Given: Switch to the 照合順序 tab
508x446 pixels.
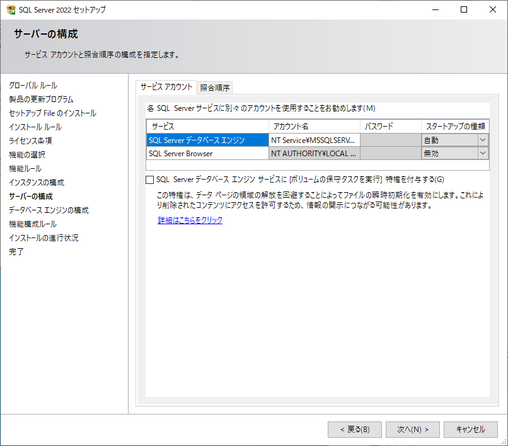Looking at the screenshot, I should point(215,88).
